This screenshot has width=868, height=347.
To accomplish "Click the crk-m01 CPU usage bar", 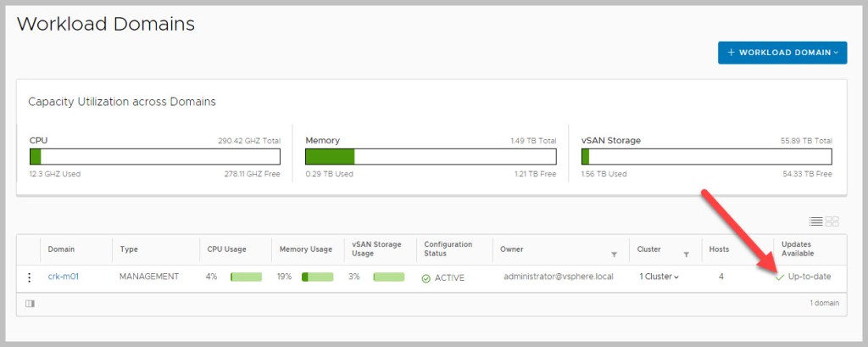I will tap(246, 277).
